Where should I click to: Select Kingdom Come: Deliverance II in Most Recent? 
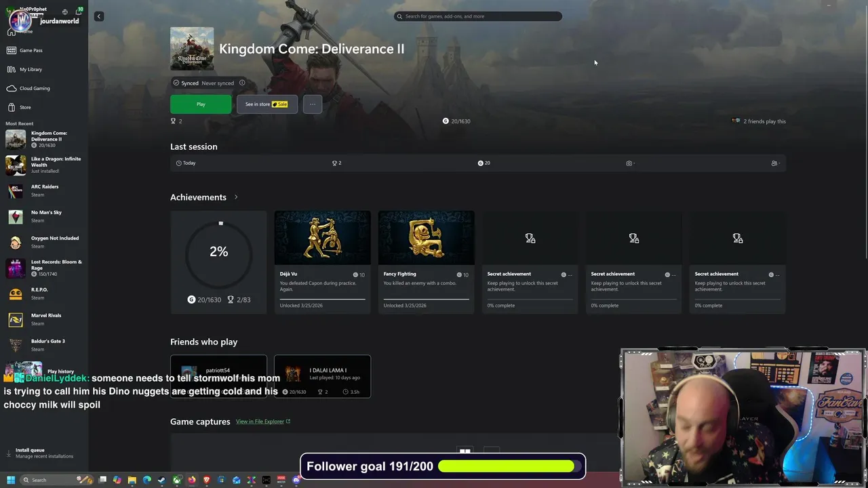(43, 140)
